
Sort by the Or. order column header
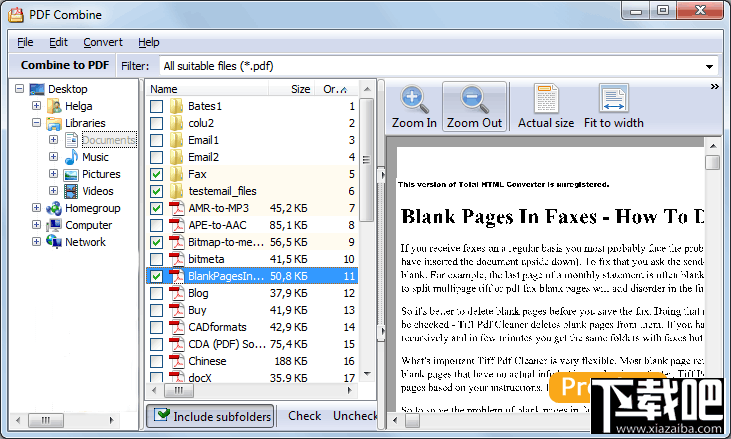click(335, 89)
